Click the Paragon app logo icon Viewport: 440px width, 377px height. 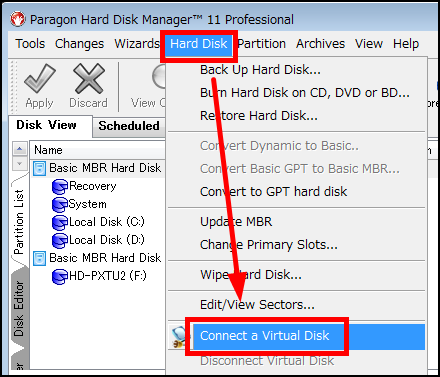coord(18,19)
